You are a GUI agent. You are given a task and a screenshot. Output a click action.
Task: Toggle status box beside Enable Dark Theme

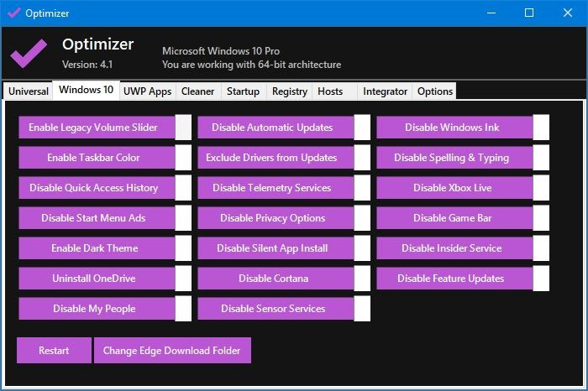(x=183, y=248)
